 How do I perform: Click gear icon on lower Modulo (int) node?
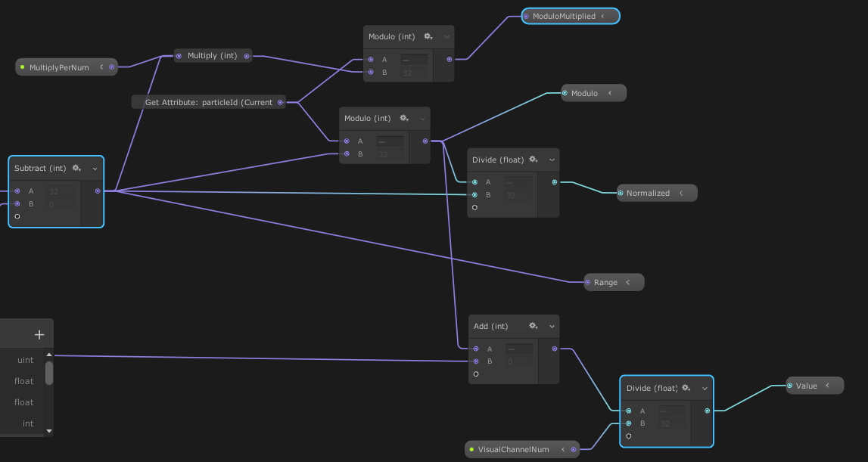404,118
